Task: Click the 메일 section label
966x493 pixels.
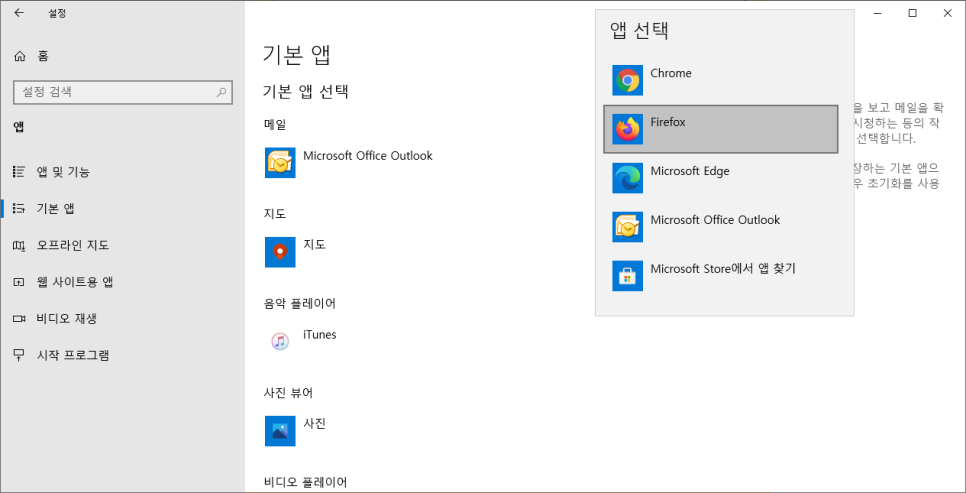Action: click(275, 124)
